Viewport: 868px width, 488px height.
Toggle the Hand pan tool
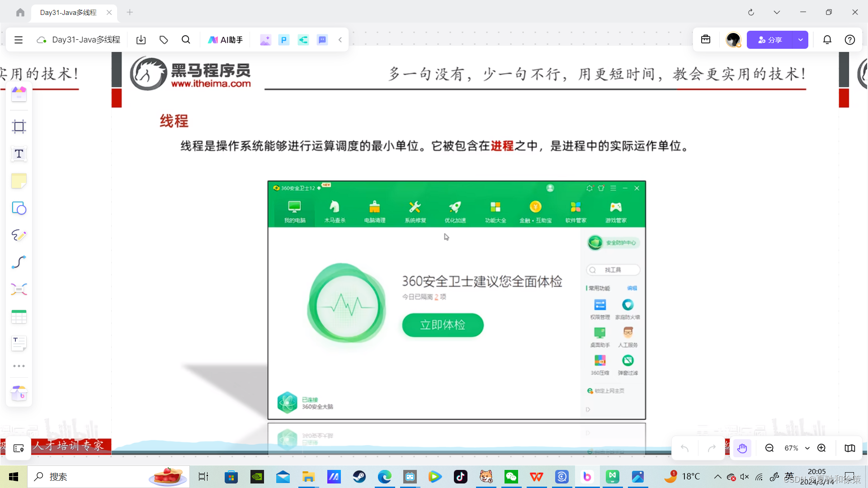(x=742, y=448)
